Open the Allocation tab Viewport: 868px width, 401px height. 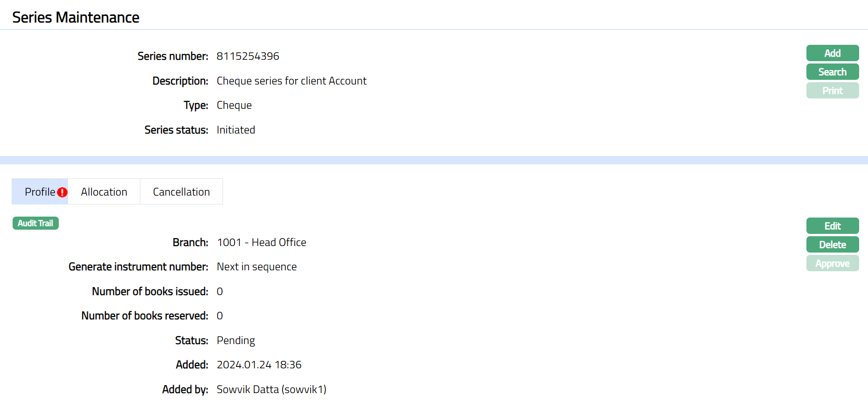(x=104, y=192)
